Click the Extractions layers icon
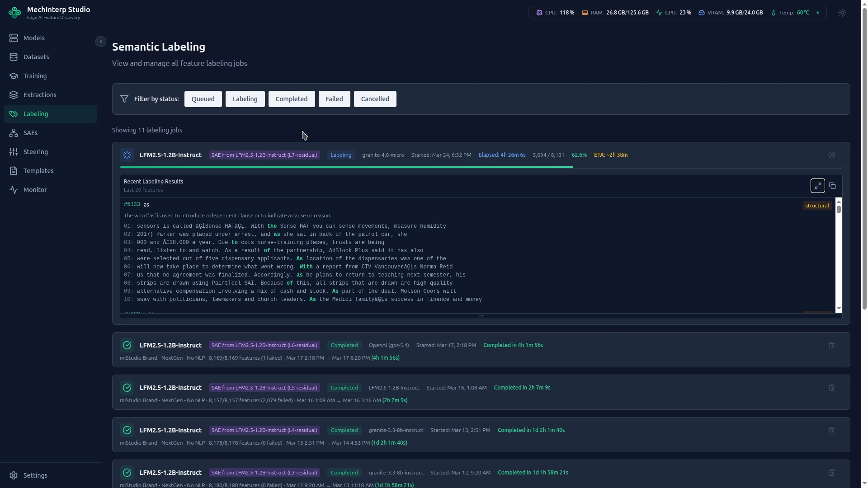 coord(14,95)
